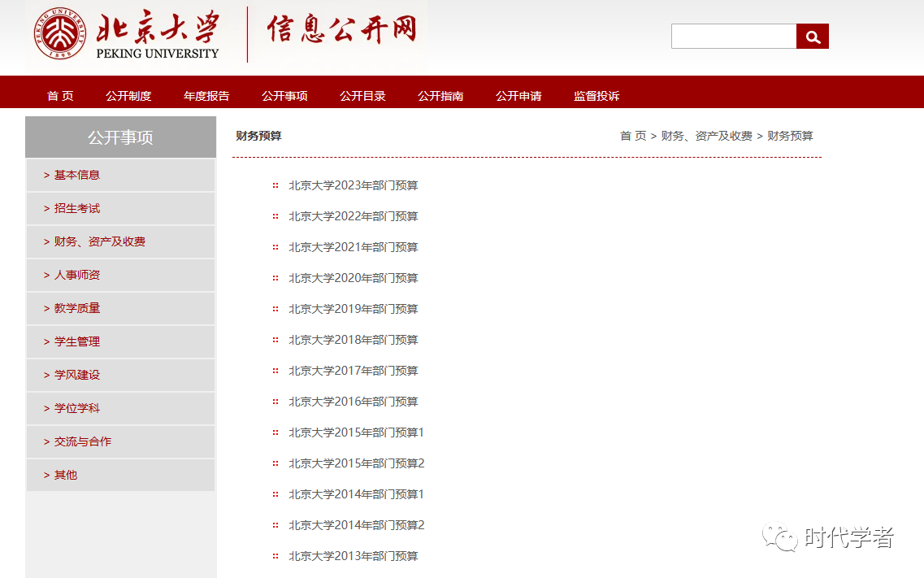Open 北京大学2021年部门预算
This screenshot has height=578, width=924.
tap(353, 247)
